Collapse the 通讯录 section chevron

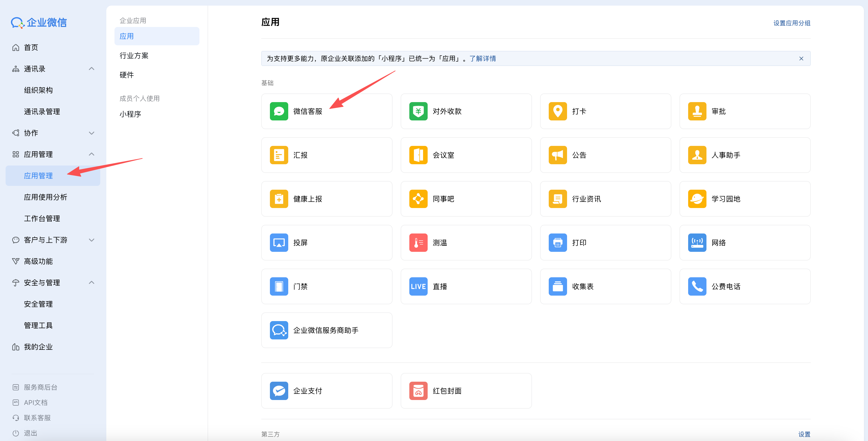point(91,69)
